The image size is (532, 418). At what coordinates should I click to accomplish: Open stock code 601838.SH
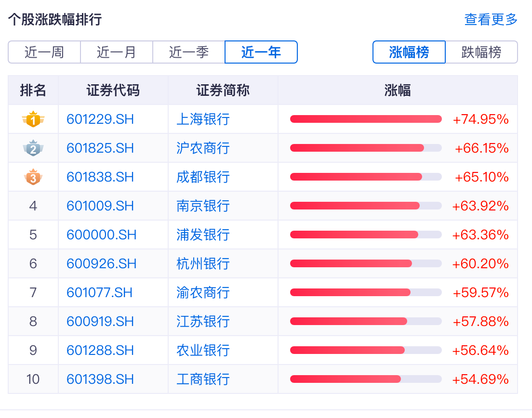pos(100,177)
